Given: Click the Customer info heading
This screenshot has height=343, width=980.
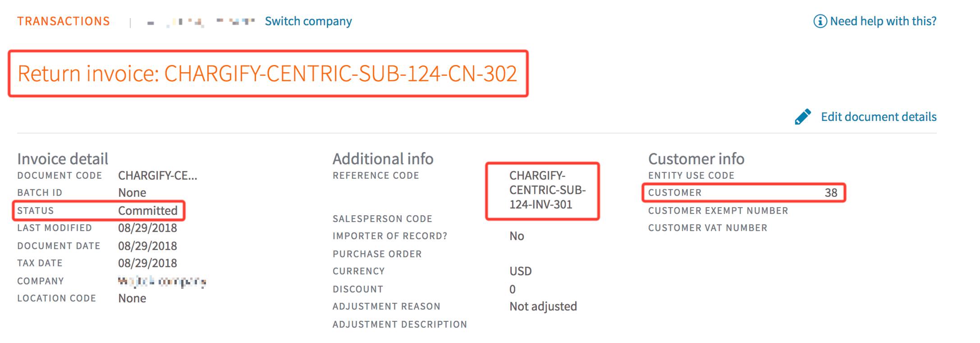Looking at the screenshot, I should 696,159.
